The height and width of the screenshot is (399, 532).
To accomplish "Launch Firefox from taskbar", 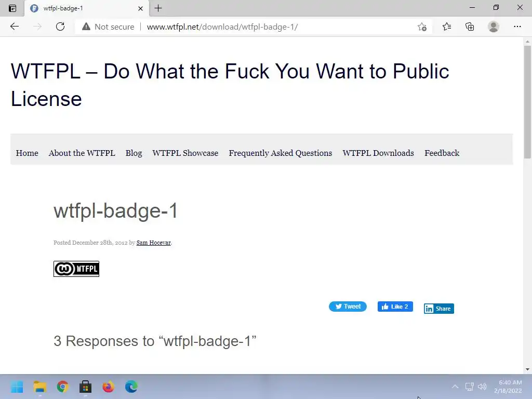I will pyautogui.click(x=108, y=387).
